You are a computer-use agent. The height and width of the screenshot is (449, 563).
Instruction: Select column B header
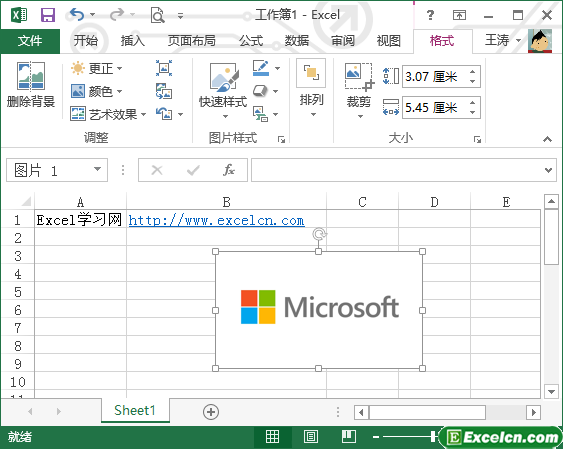[x=227, y=202]
